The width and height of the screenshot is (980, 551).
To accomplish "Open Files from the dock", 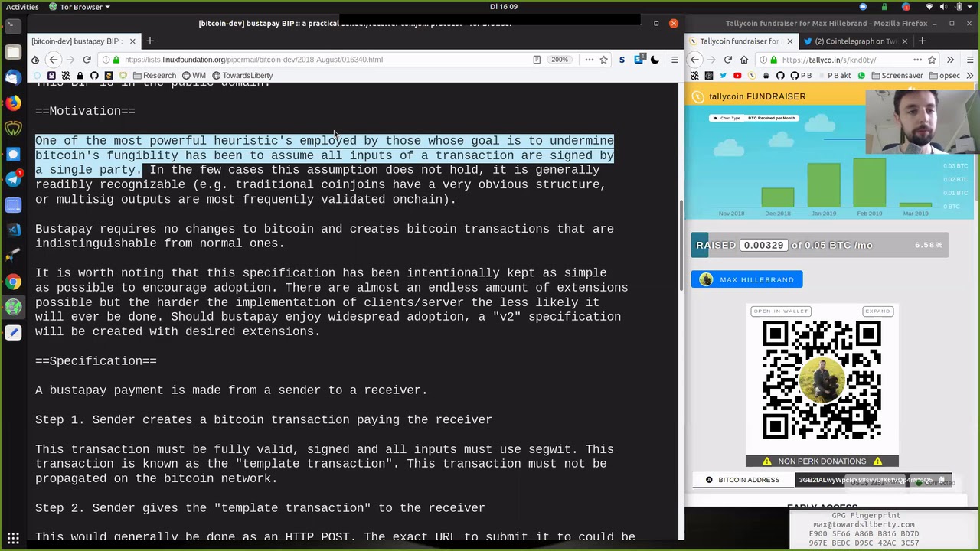I will coord(13,52).
